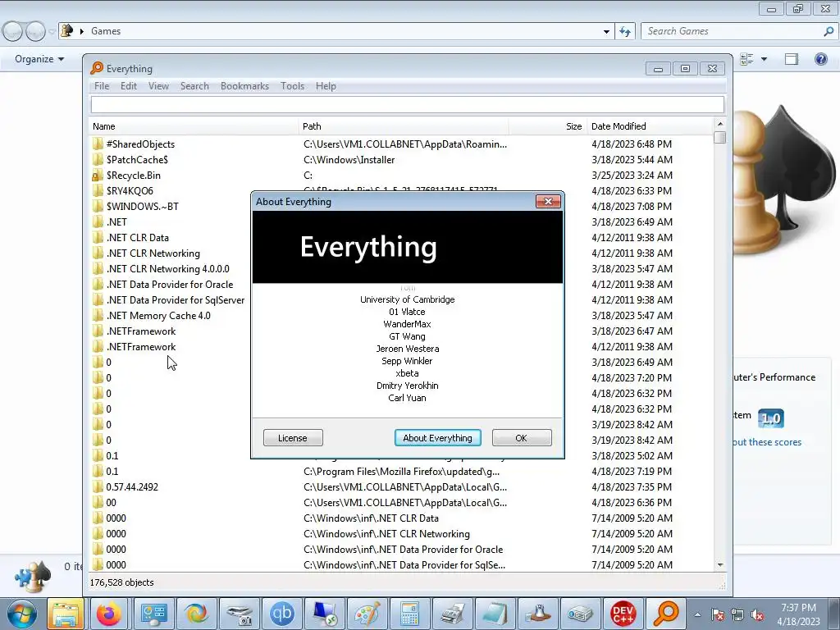The width and height of the screenshot is (840, 630).
Task: Open the Organize dropdown in Games
Action: 39,59
